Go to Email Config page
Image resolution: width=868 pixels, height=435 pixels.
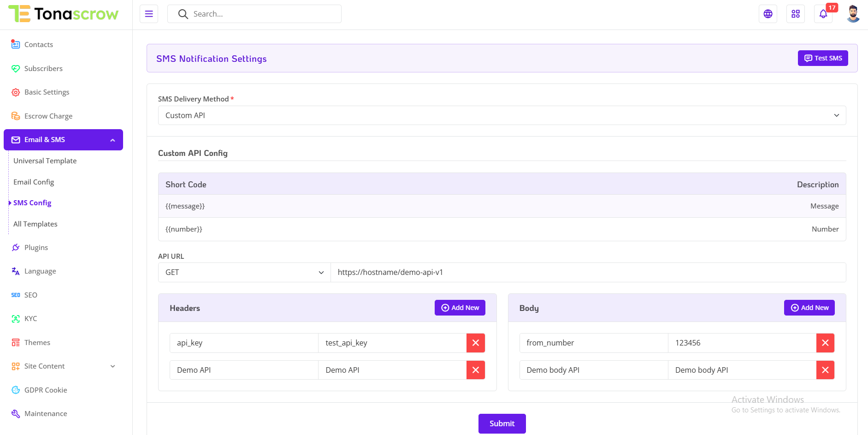(x=34, y=182)
